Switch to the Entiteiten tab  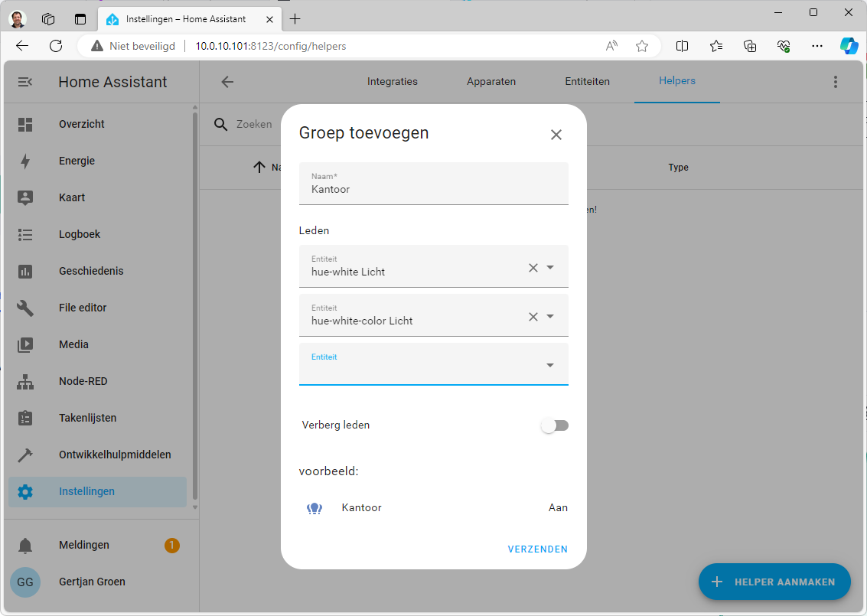click(587, 81)
